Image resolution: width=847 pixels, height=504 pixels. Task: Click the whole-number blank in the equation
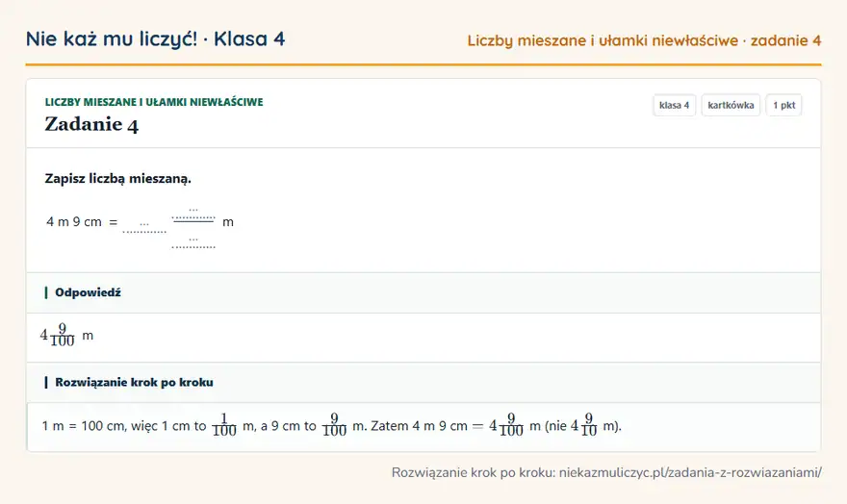pos(144,225)
